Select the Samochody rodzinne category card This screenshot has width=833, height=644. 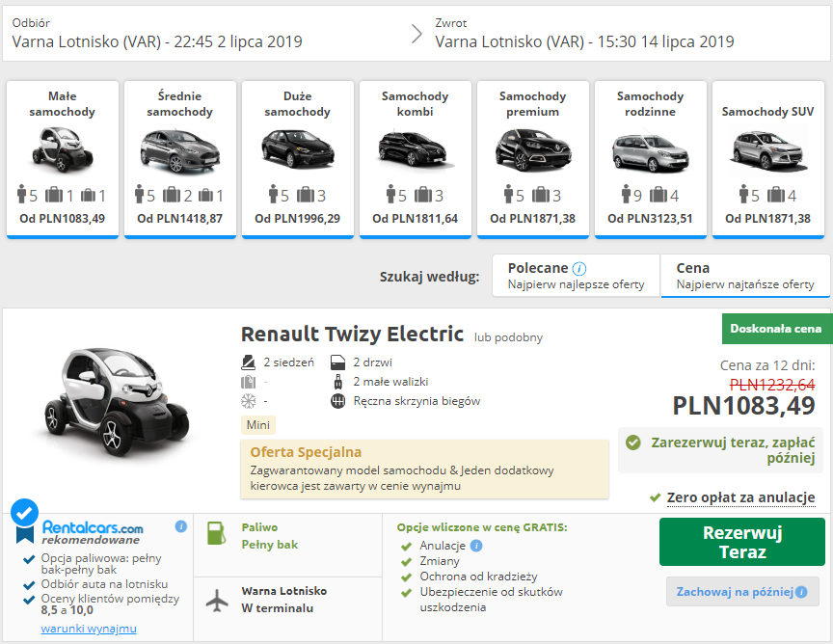(x=650, y=159)
